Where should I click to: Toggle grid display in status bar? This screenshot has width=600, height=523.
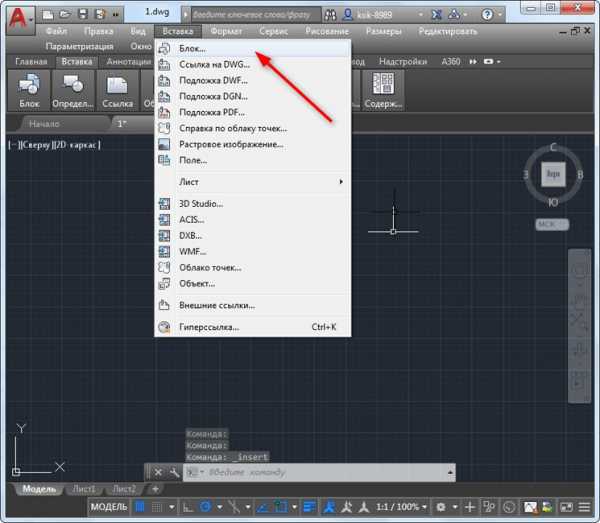point(140,507)
